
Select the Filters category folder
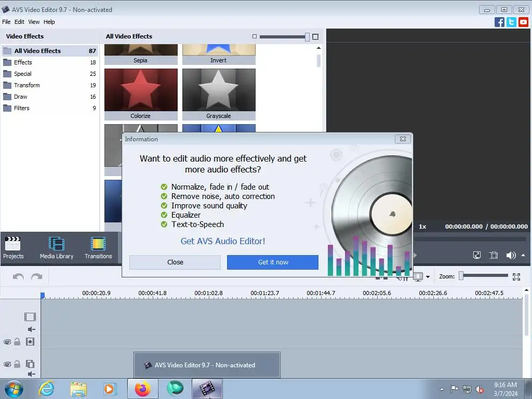[50, 108]
